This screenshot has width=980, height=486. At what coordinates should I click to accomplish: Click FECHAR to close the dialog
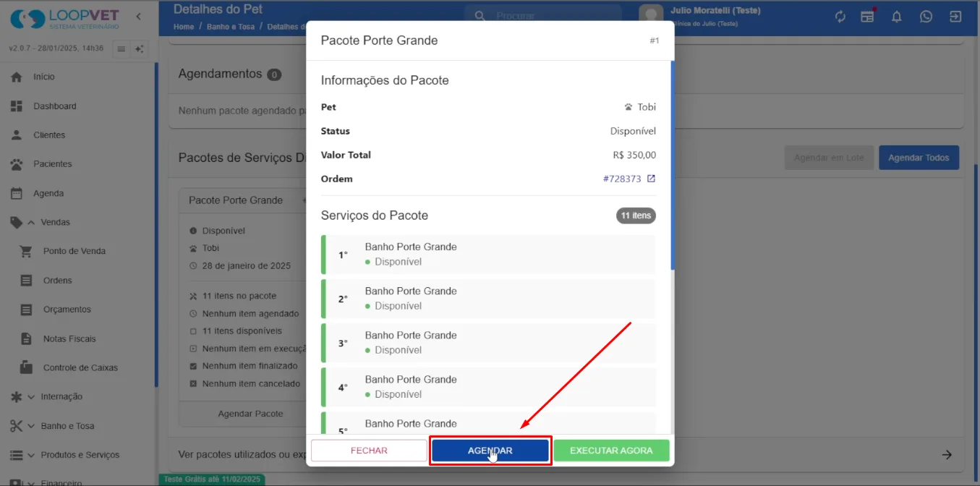(369, 451)
